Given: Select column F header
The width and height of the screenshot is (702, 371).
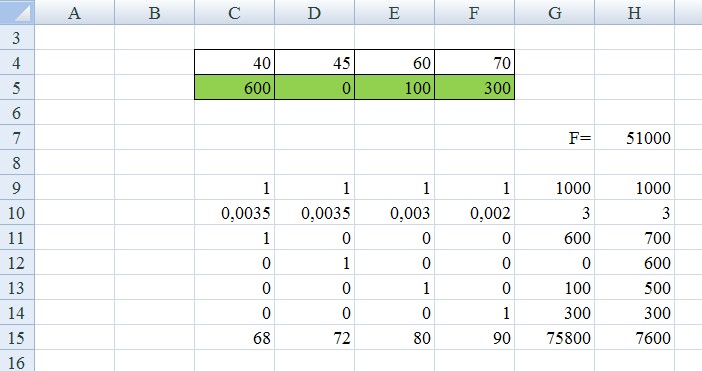Looking at the screenshot, I should pyautogui.click(x=475, y=12).
